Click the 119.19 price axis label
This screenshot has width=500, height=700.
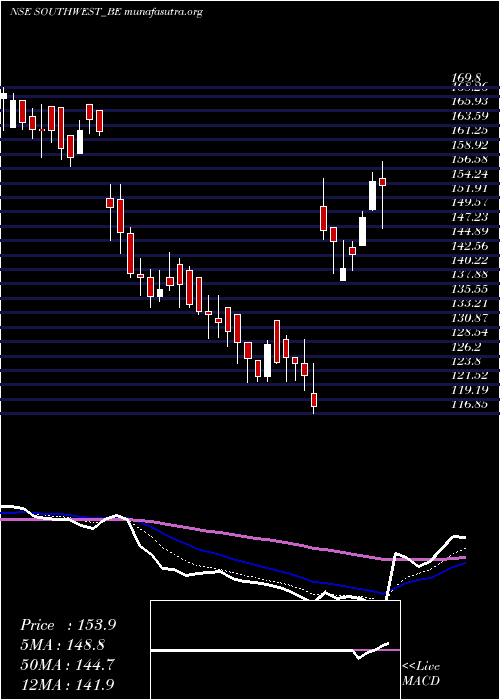[470, 390]
